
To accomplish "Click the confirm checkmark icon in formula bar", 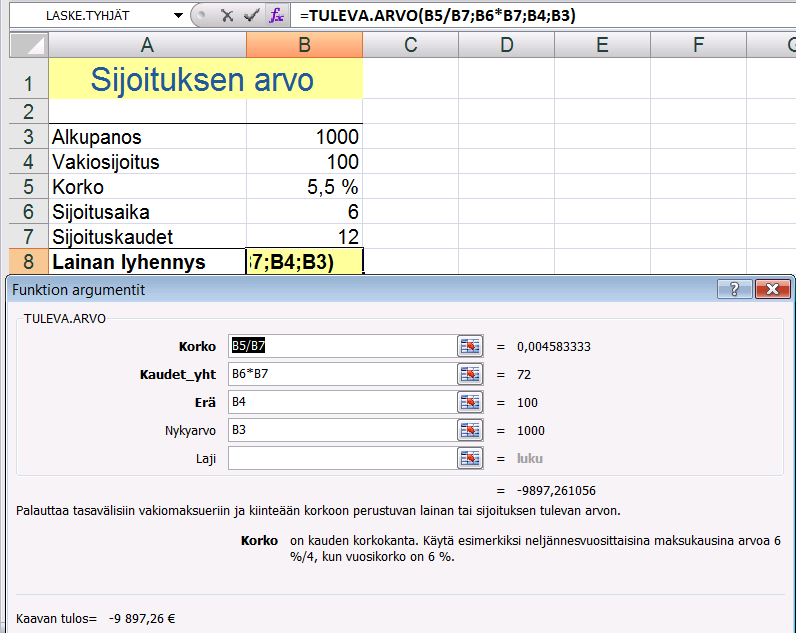I will tap(251, 16).
